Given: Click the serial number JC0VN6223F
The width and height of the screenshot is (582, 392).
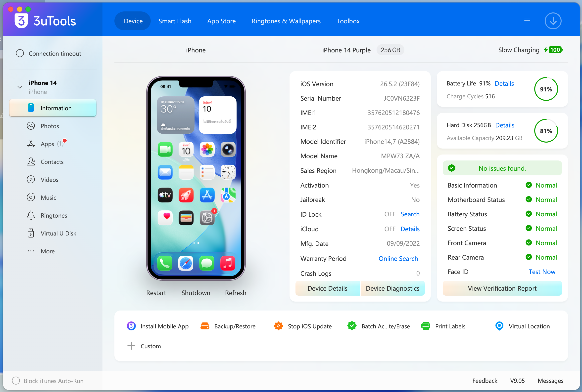Looking at the screenshot, I should click(x=401, y=98).
